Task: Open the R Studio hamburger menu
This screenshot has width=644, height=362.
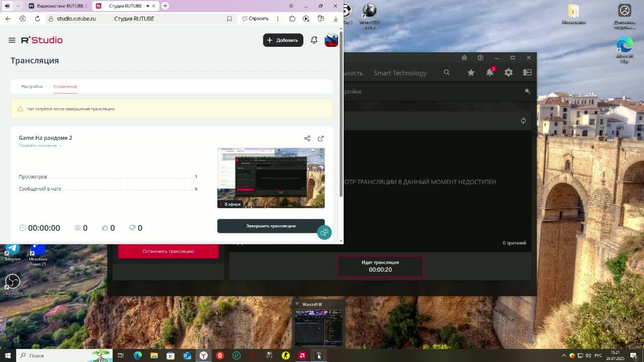Action: click(12, 40)
